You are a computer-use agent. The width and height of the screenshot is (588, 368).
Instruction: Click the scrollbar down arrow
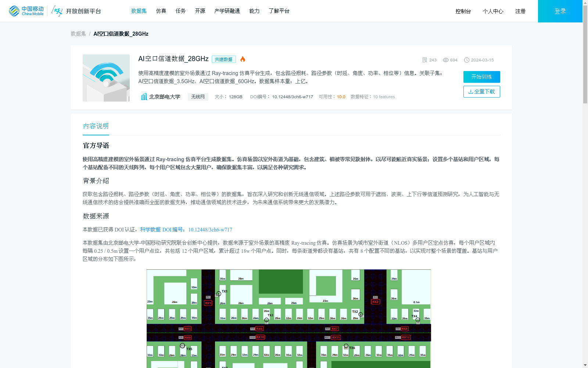[585, 365]
